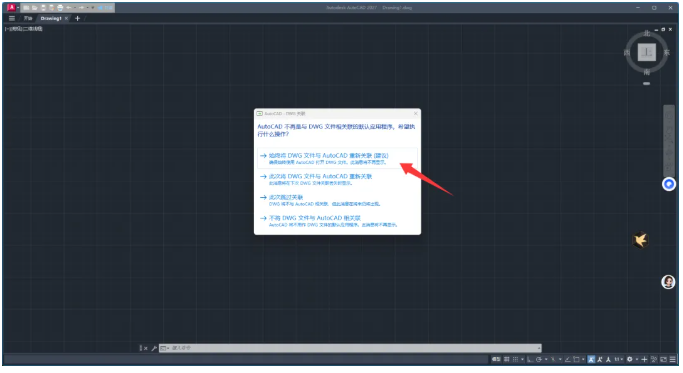This screenshot has width=683, height=373.
Task: Toggle the highlighted annotation visibility icon
Action: click(591, 359)
